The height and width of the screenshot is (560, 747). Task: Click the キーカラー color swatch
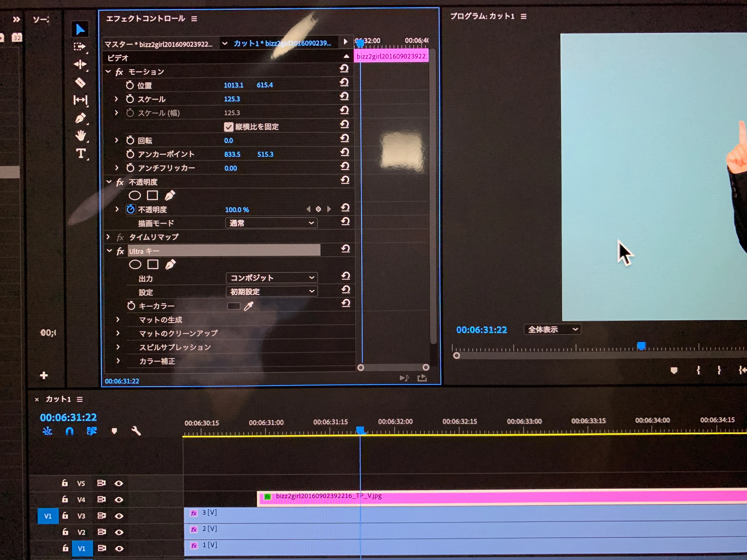tap(234, 306)
